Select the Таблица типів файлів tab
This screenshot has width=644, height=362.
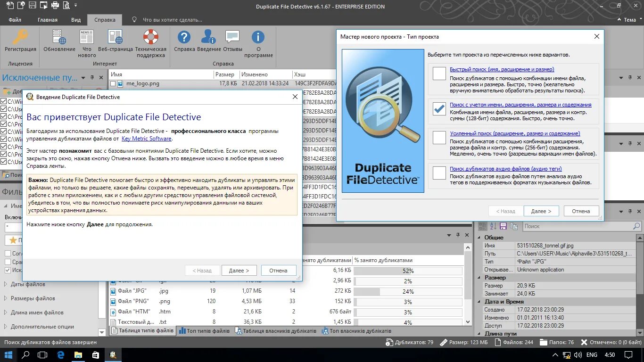[142, 331]
